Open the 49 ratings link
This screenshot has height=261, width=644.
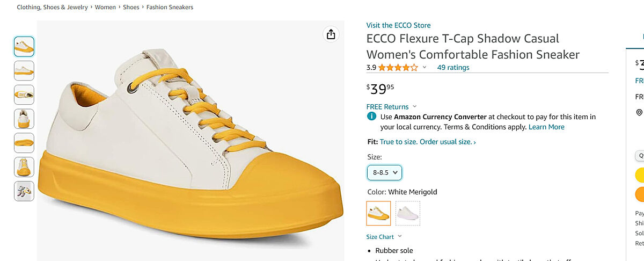click(x=453, y=68)
